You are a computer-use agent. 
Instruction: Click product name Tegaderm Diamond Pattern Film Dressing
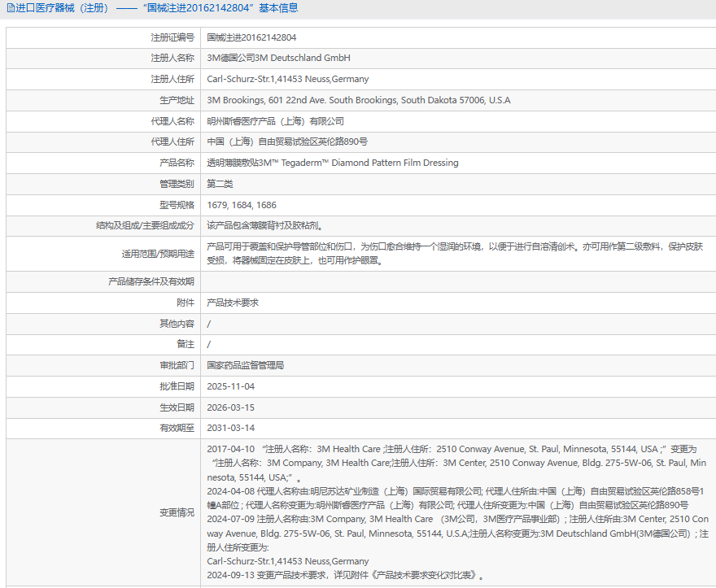pos(333,163)
